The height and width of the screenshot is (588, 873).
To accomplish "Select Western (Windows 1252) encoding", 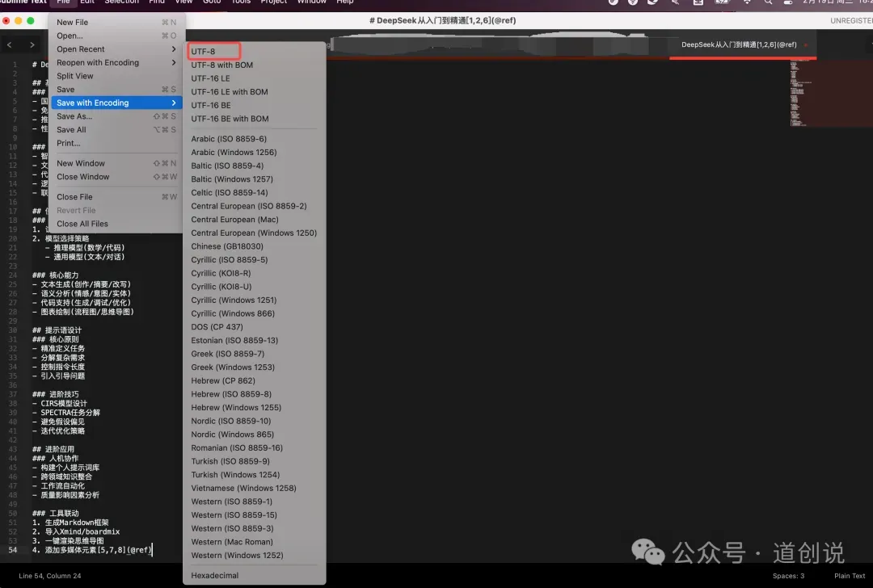I will coord(255,555).
